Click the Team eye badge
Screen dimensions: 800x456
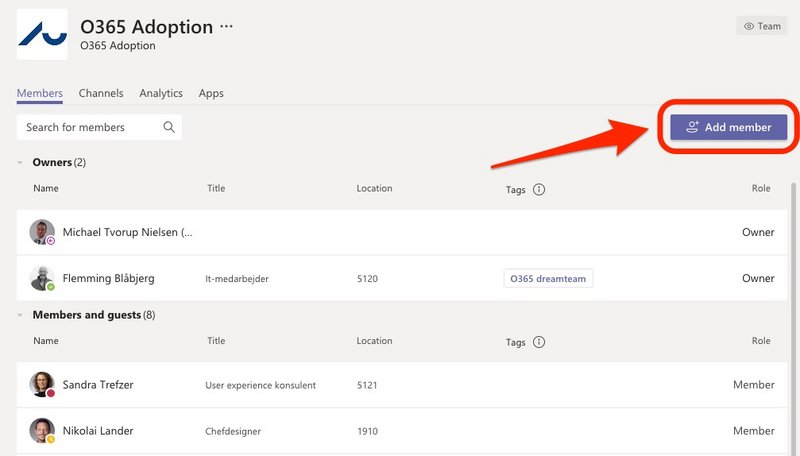click(x=762, y=26)
